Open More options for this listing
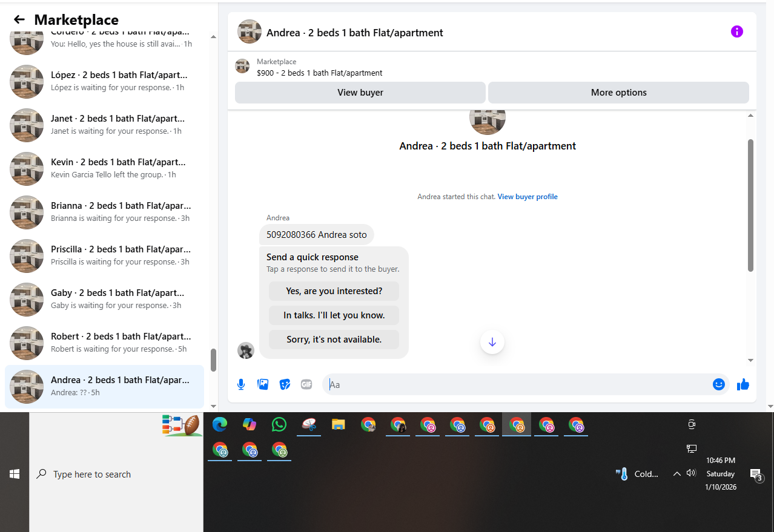Viewport: 774px width, 532px height. pos(618,93)
